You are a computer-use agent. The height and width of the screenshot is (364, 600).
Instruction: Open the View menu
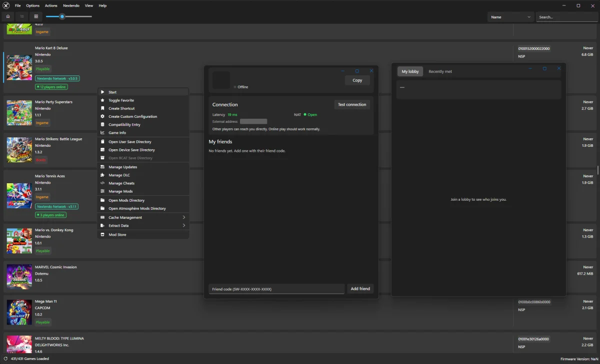[x=89, y=5]
